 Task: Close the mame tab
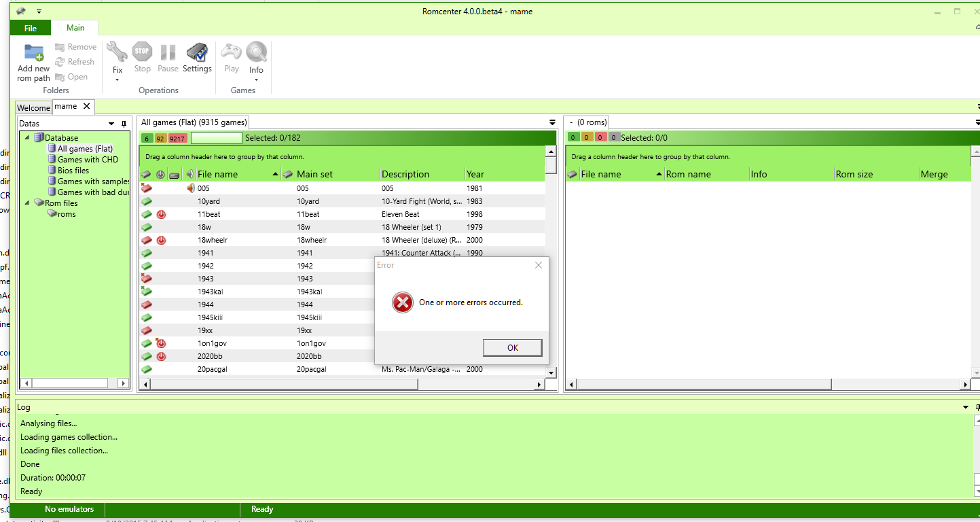pyautogui.click(x=86, y=106)
